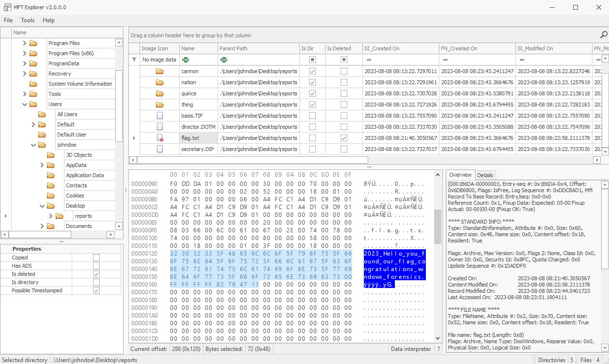Viewport: 609px width, 364px height.
Task: Collapse the Users tree node
Action: pos(25,104)
